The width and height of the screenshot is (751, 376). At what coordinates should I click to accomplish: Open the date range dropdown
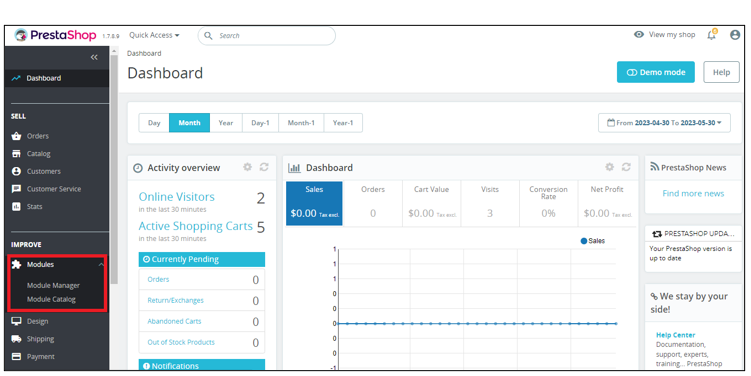coord(664,123)
